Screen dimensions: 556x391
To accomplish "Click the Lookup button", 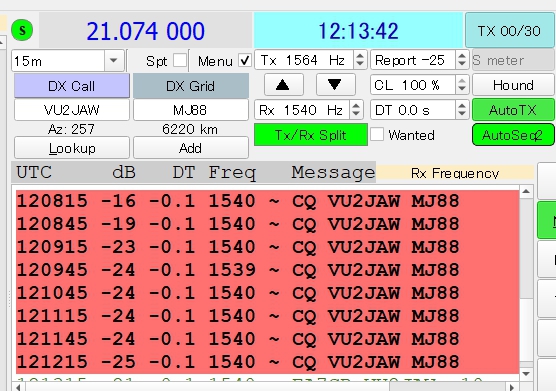I will (x=72, y=148).
